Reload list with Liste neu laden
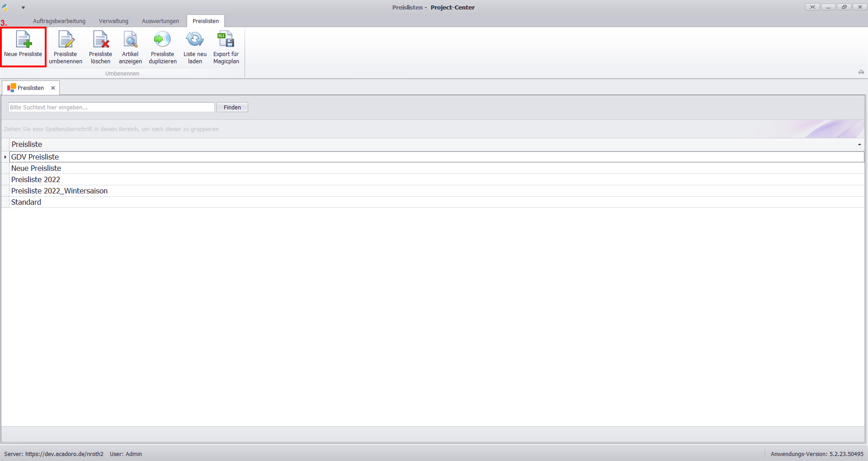The width and height of the screenshot is (868, 461). coord(195,40)
